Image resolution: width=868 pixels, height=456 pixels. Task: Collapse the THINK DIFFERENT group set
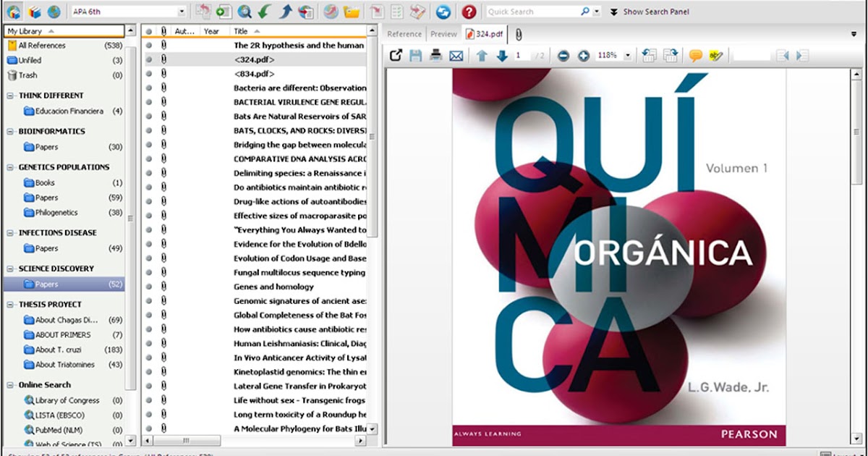click(x=11, y=96)
